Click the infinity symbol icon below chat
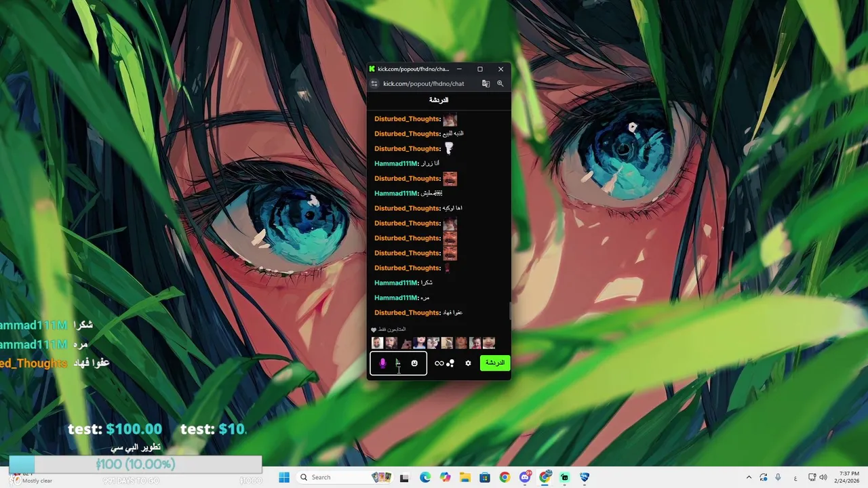Viewport: 868px width, 488px height. [439, 363]
